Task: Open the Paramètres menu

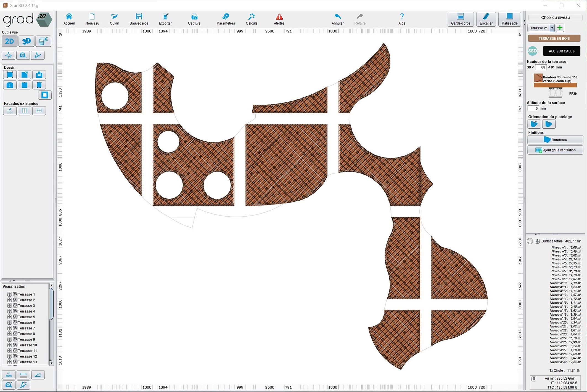Action: point(226,19)
